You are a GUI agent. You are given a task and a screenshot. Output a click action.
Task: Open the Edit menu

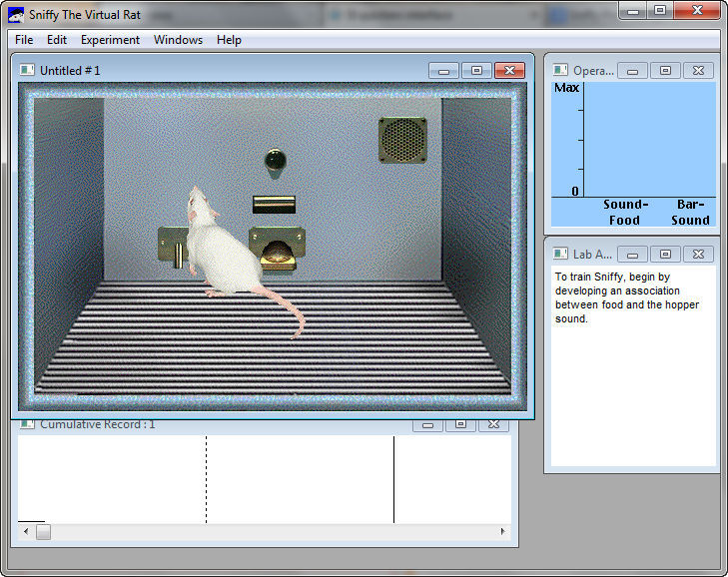coord(57,40)
